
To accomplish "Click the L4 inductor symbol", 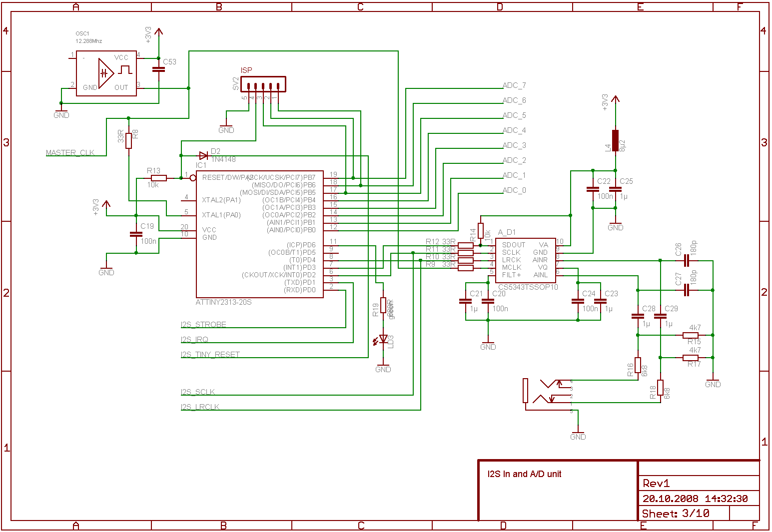I will [615, 140].
